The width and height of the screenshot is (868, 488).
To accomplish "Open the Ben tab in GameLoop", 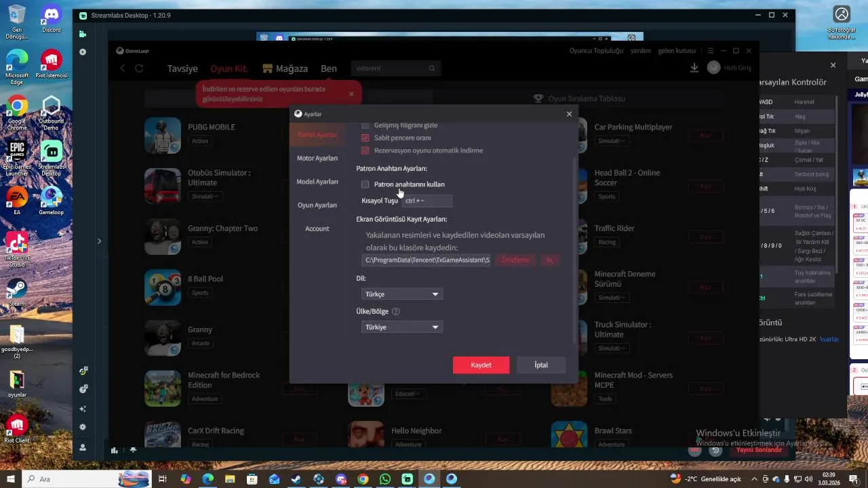I will tap(329, 68).
